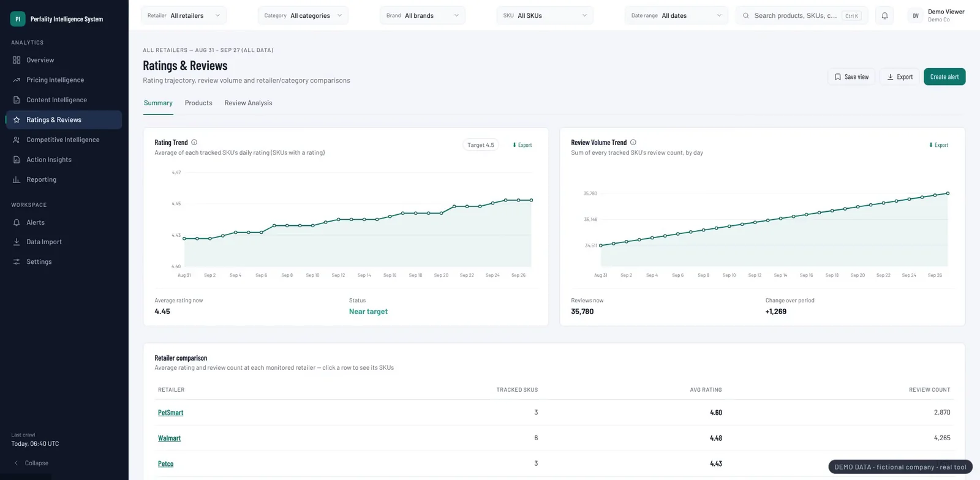Image resolution: width=980 pixels, height=480 pixels.
Task: Open the Retailer filter dropdown
Action: 184,16
